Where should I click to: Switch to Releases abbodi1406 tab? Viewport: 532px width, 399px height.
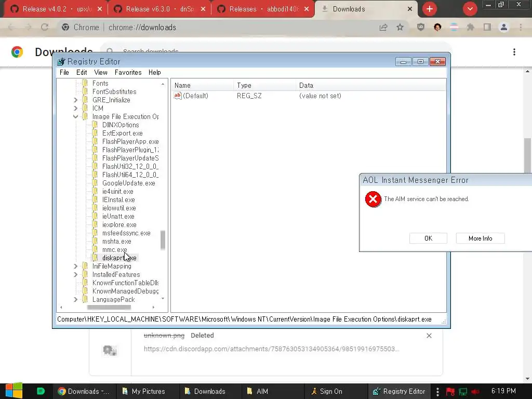coord(263,9)
